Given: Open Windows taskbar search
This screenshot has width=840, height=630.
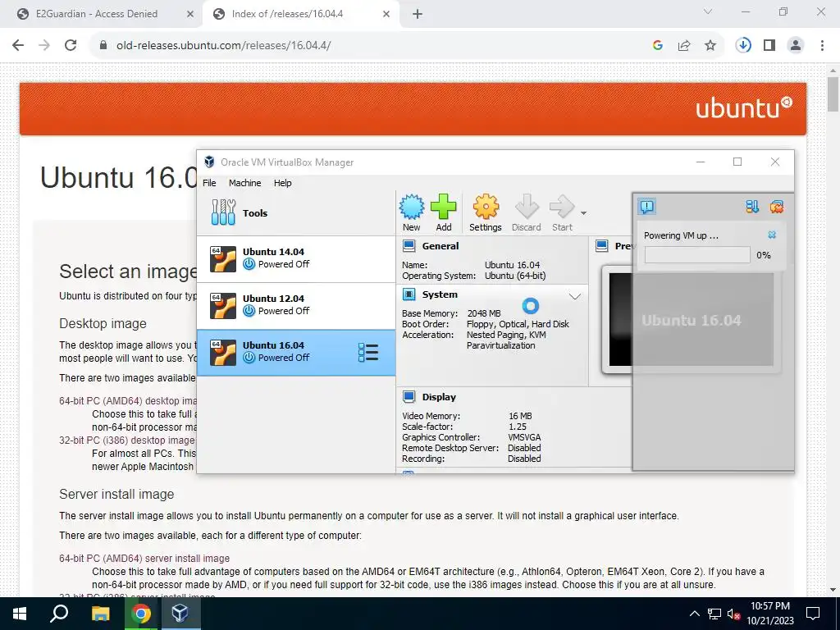Looking at the screenshot, I should click(x=59, y=614).
